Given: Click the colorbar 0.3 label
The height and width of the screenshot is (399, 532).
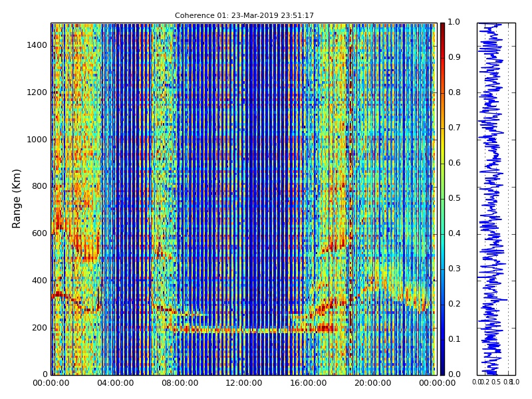Looking at the screenshot, I should [454, 269].
